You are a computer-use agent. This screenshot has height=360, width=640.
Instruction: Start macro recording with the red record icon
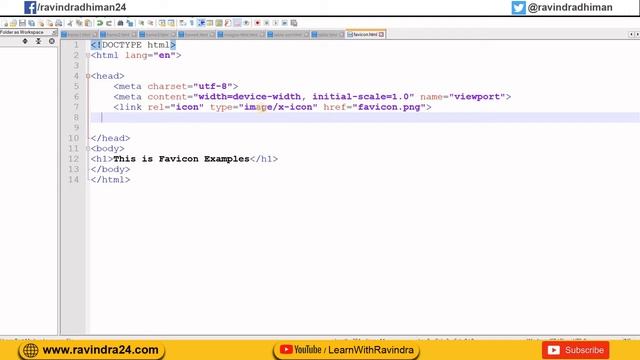pos(257,23)
